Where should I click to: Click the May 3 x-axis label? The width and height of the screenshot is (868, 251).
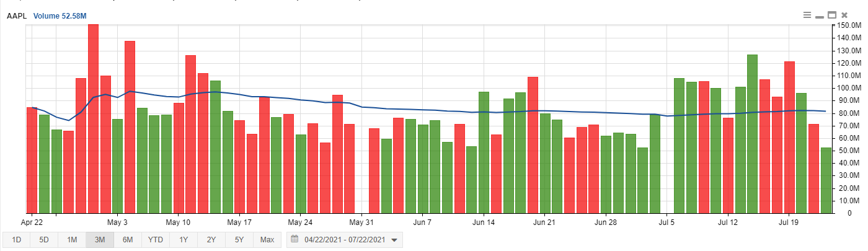click(117, 221)
